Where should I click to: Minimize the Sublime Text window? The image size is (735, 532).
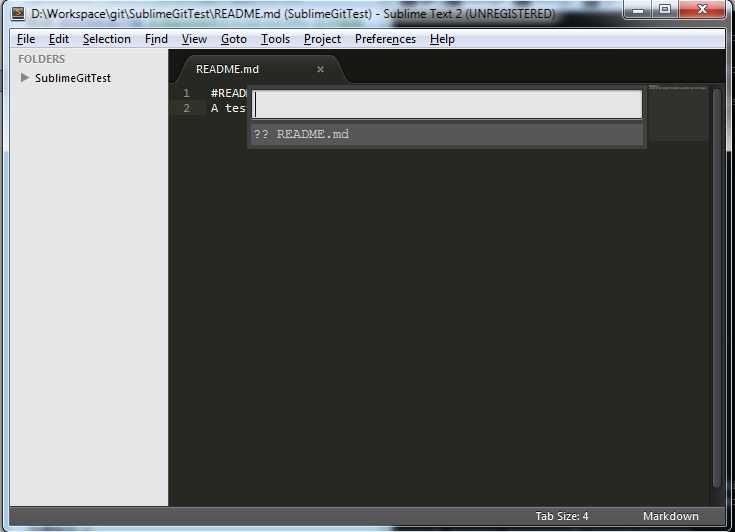(x=638, y=9)
